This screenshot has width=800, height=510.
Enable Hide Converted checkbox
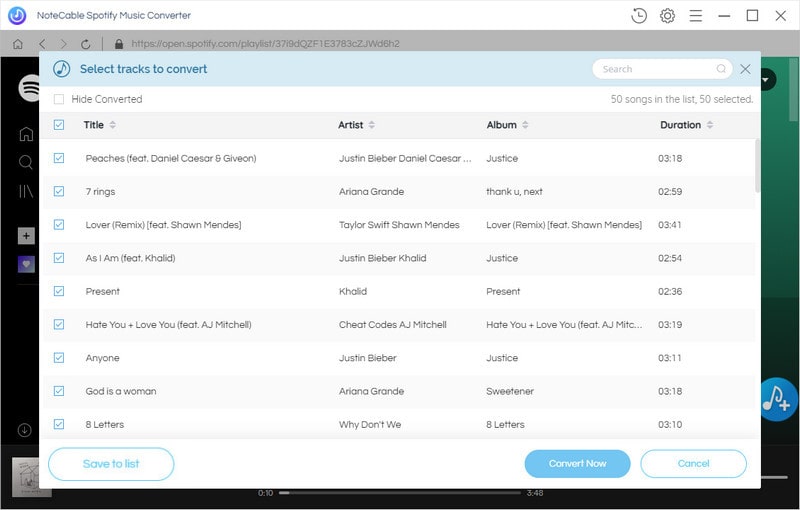click(x=59, y=99)
